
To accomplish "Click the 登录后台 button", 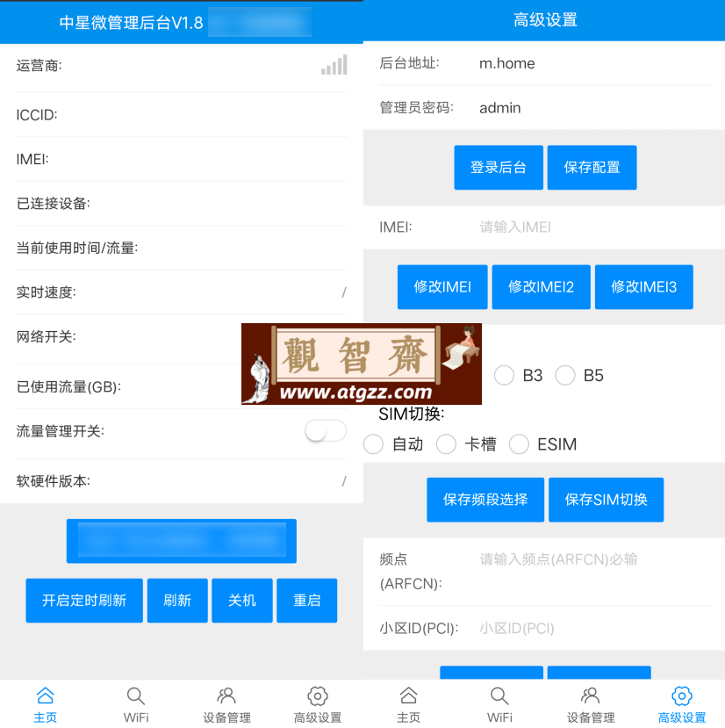I will [499, 167].
